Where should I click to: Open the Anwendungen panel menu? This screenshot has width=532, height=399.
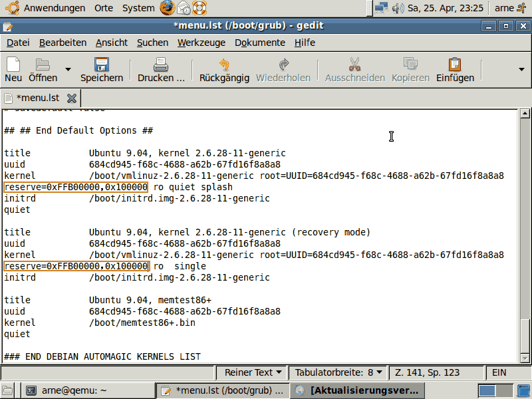pos(55,8)
